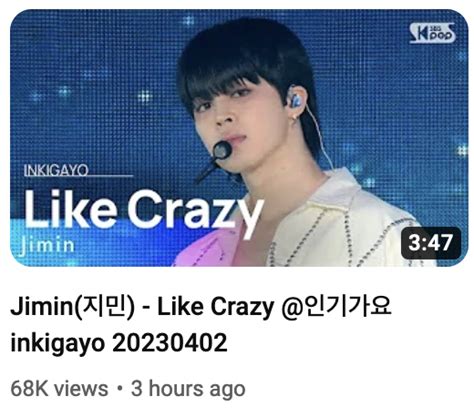Click the bullet separator between views and time

click(120, 389)
